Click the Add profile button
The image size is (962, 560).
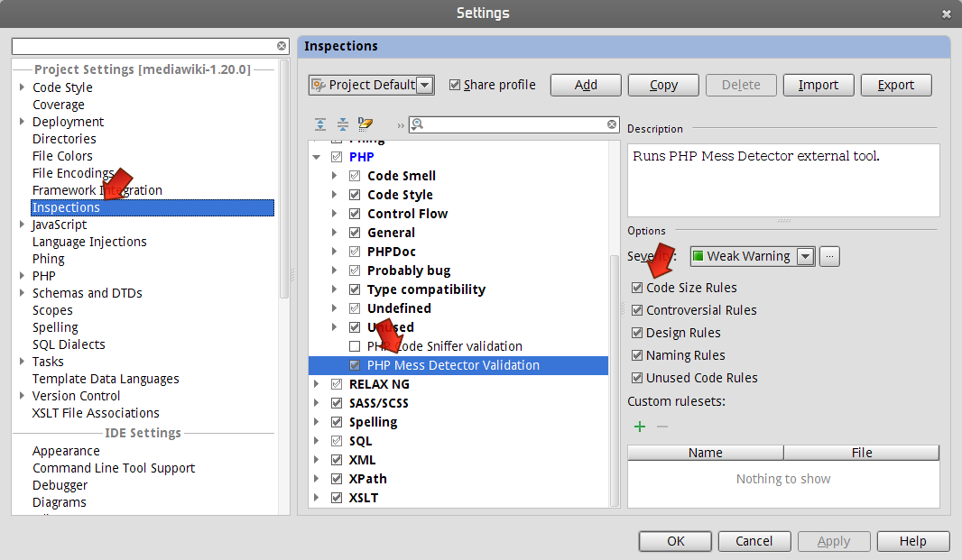click(x=586, y=86)
